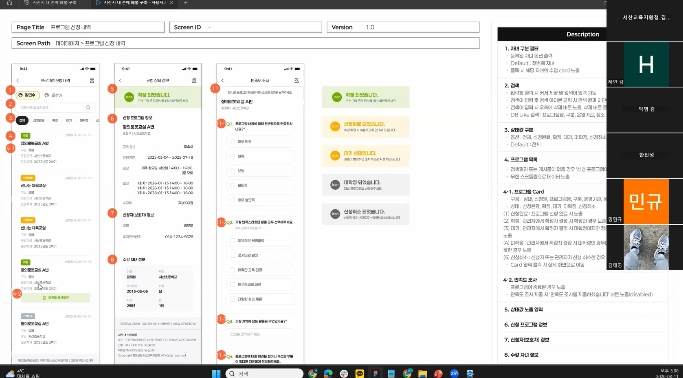683x378 pixels.
Task: Click the circle icon in the upper yellow status banner
Action: tap(335, 126)
